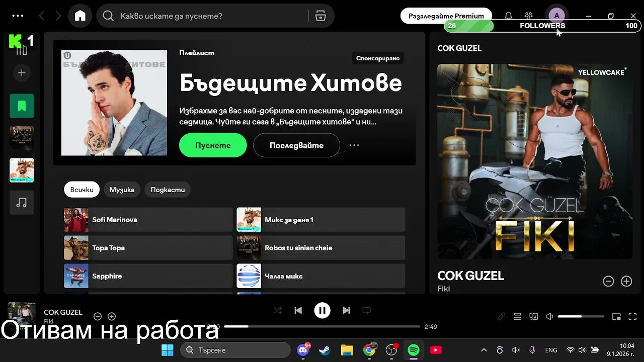The image size is (644, 362).
Task: Open Steam from the taskbar
Action: point(325,350)
